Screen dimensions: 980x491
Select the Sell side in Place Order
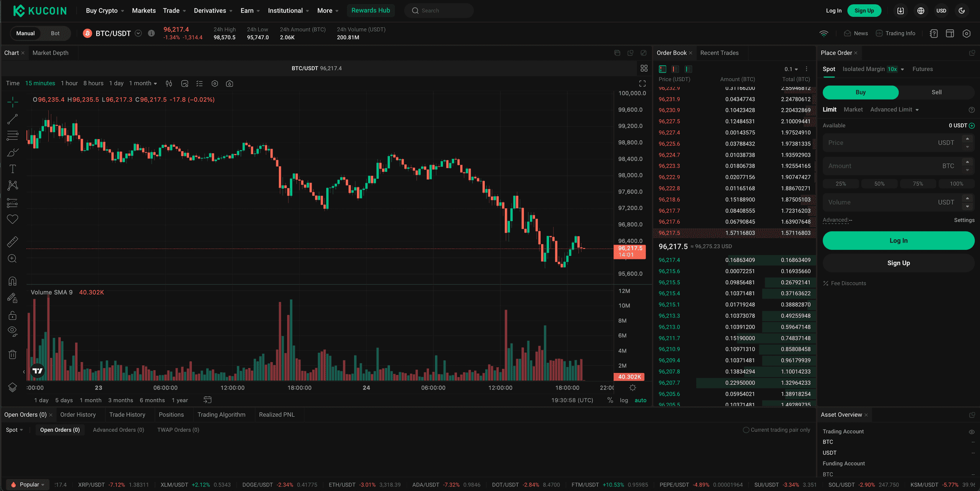click(936, 92)
